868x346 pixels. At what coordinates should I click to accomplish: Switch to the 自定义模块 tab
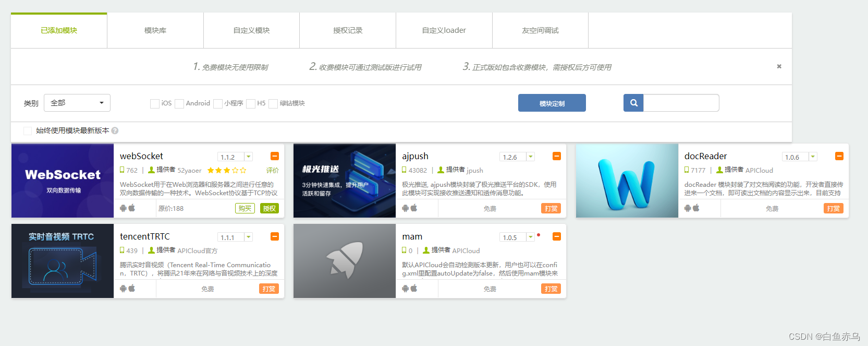click(251, 30)
